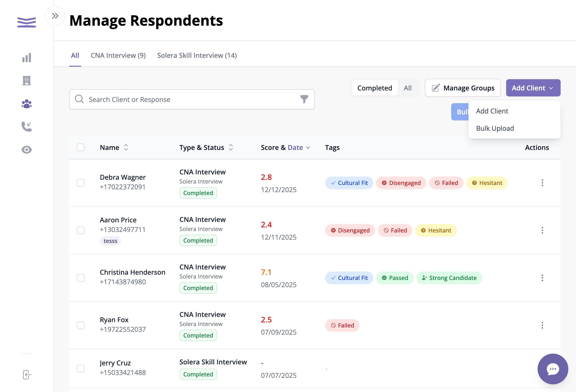Select Christina Henderson's row checkbox
Image resolution: width=576 pixels, height=392 pixels.
pyautogui.click(x=81, y=278)
